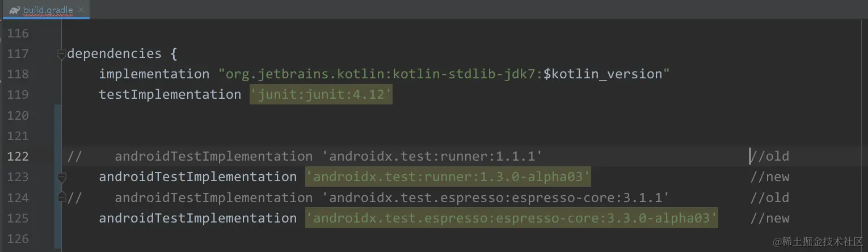
Task: Click line number 124 in gutter
Action: (x=18, y=198)
